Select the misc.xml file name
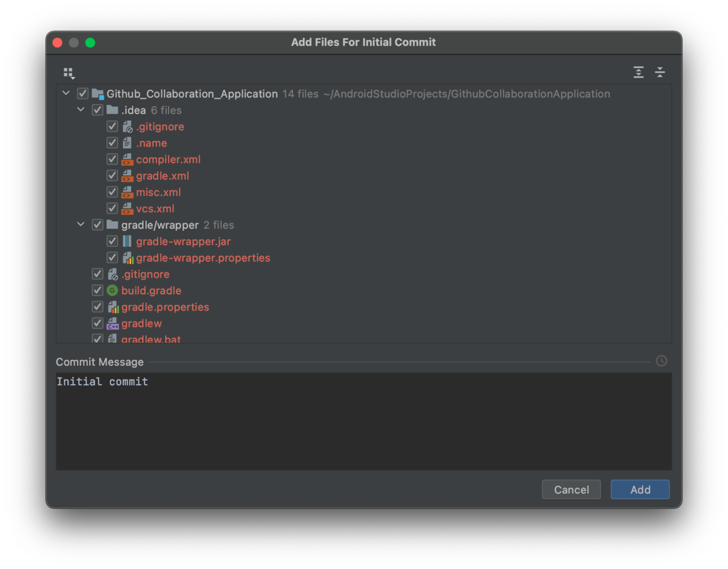 (158, 192)
